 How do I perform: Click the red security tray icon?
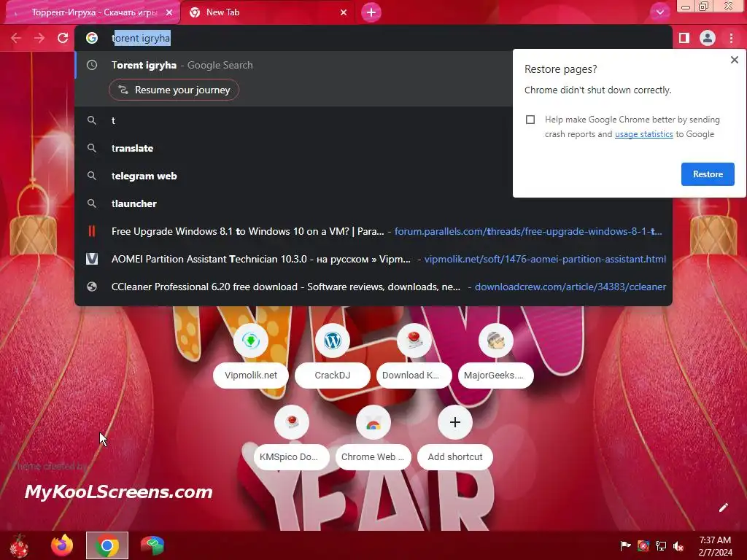click(x=643, y=546)
